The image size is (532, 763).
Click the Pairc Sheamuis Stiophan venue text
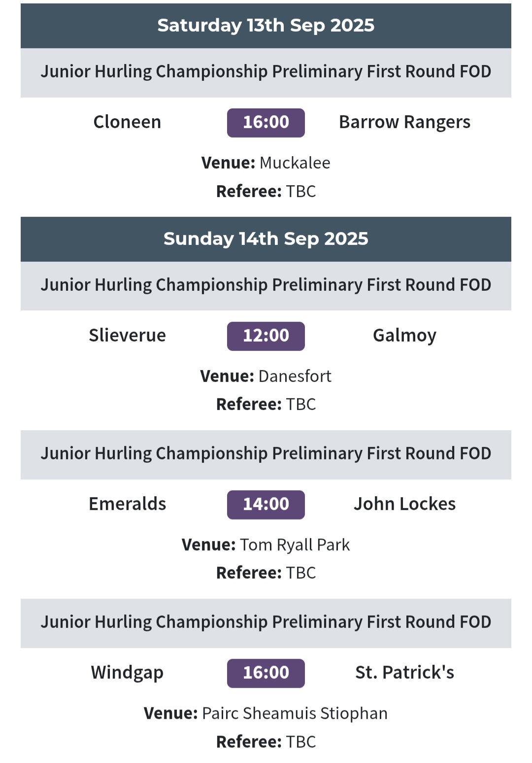pos(295,714)
